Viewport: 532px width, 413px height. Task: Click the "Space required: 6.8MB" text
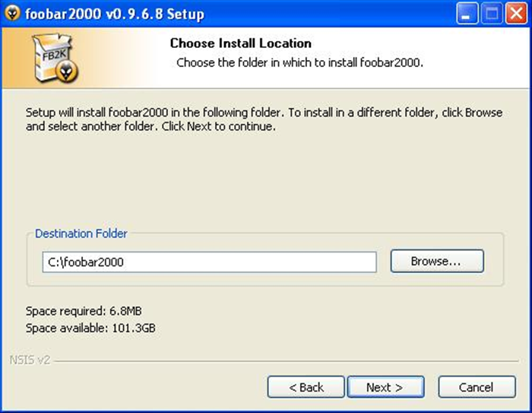(84, 311)
